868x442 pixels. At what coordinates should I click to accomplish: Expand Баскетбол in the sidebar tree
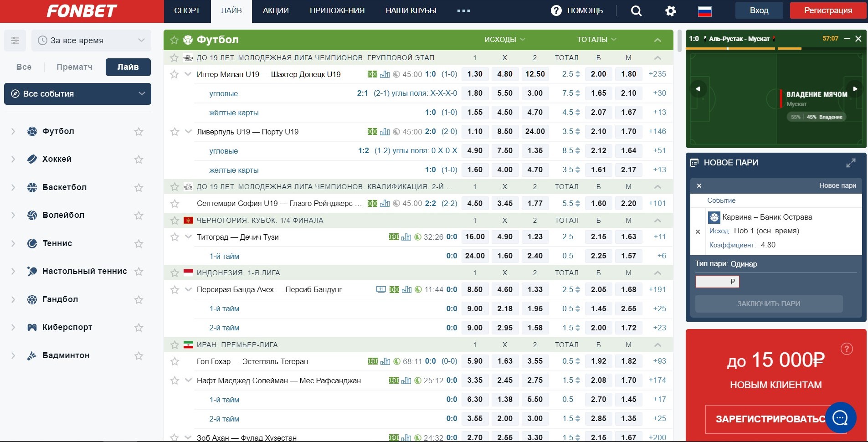pyautogui.click(x=13, y=187)
